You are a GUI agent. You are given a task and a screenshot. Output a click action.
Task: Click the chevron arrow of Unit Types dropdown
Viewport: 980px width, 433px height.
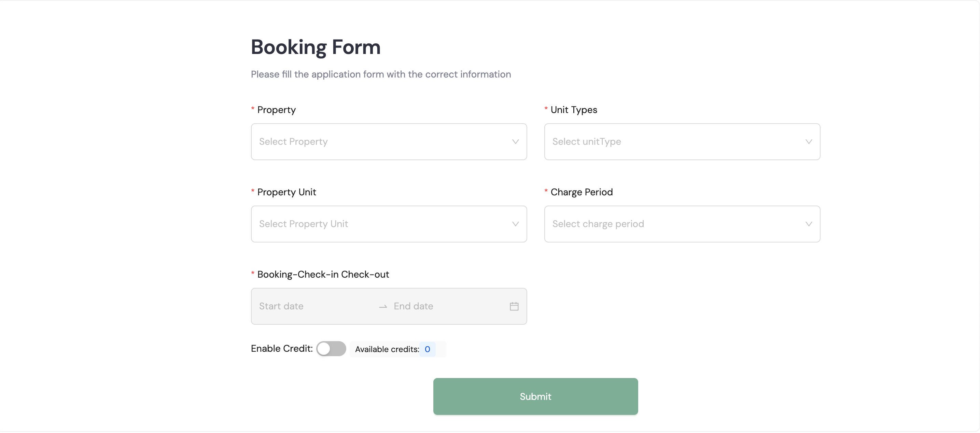click(809, 141)
